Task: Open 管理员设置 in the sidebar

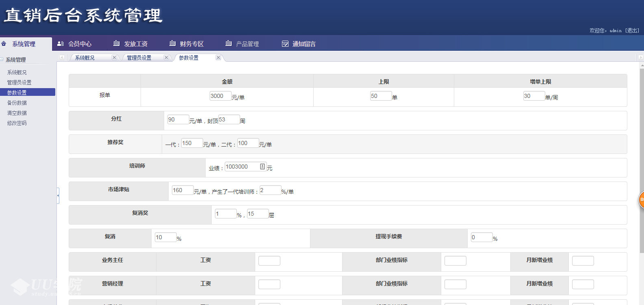Action: [19, 82]
